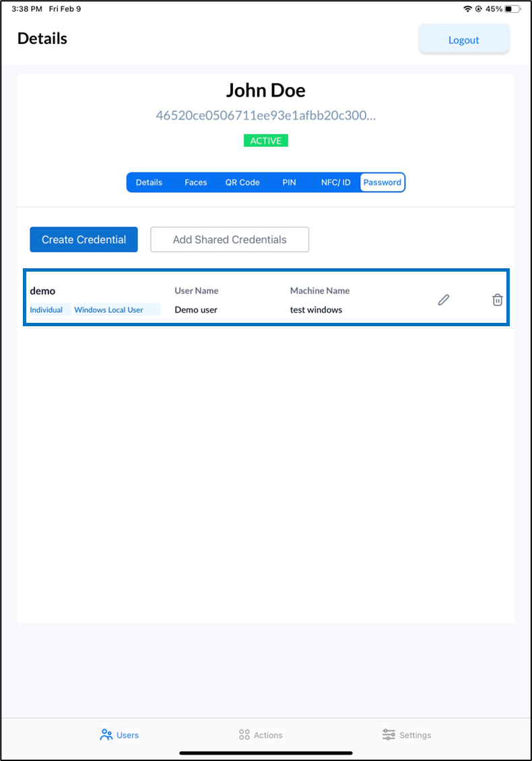Check the battery indicator icon
The image size is (532, 761).
[x=512, y=9]
